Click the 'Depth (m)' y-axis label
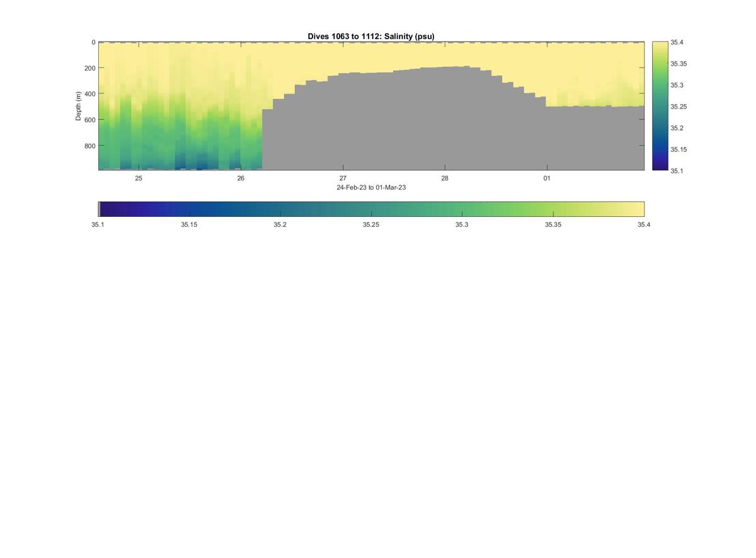This screenshot has width=756, height=558. (x=79, y=106)
